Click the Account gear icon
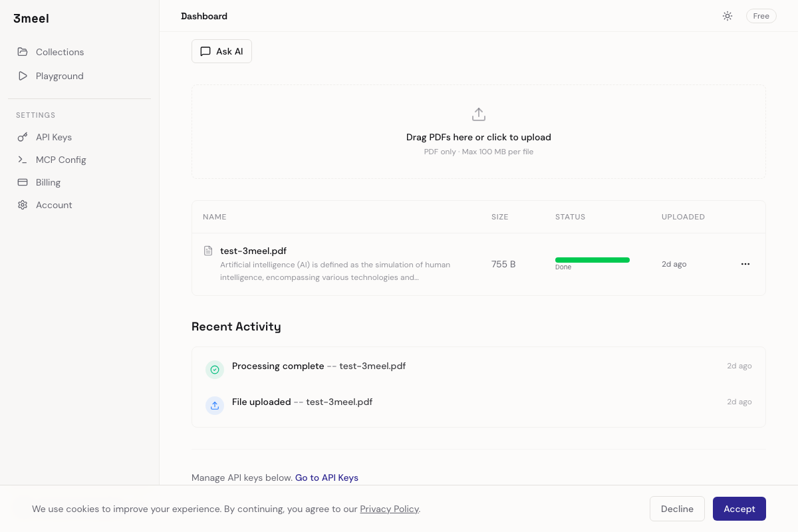798x532 pixels. [x=23, y=205]
